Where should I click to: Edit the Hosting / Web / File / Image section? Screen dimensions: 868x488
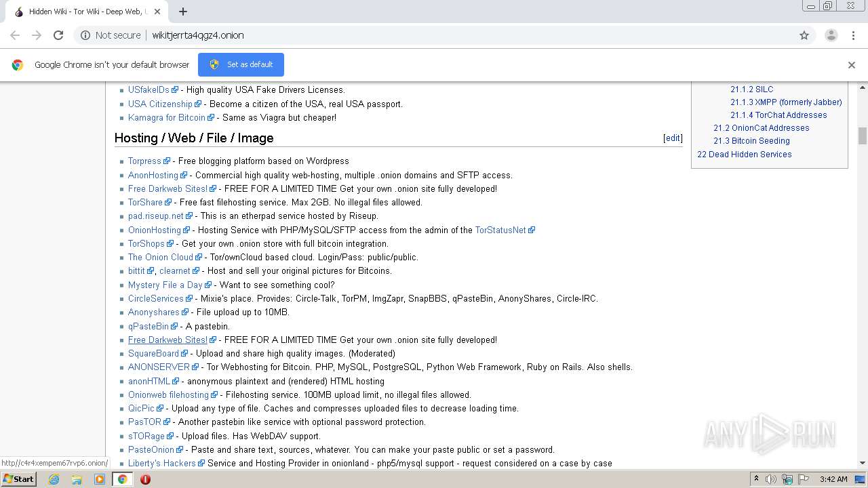point(673,138)
